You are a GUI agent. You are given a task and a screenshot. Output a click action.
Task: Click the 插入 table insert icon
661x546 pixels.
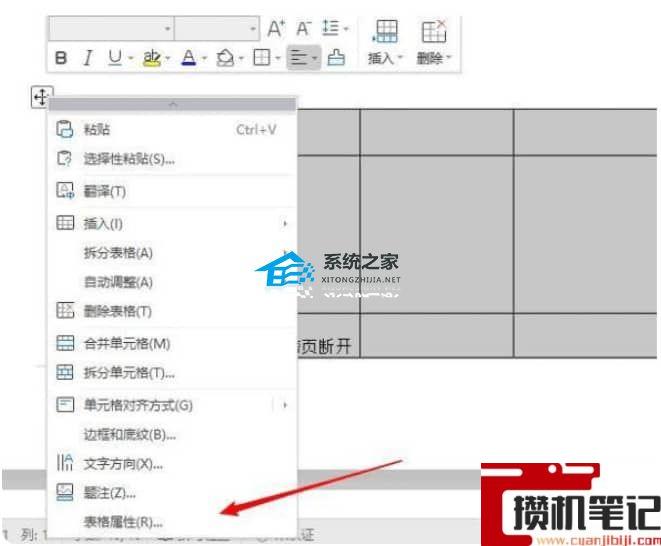click(x=385, y=31)
